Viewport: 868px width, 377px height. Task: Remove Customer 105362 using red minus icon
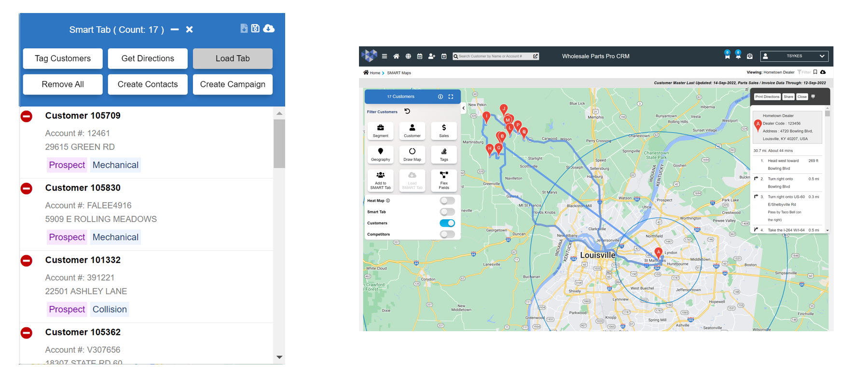tap(27, 333)
